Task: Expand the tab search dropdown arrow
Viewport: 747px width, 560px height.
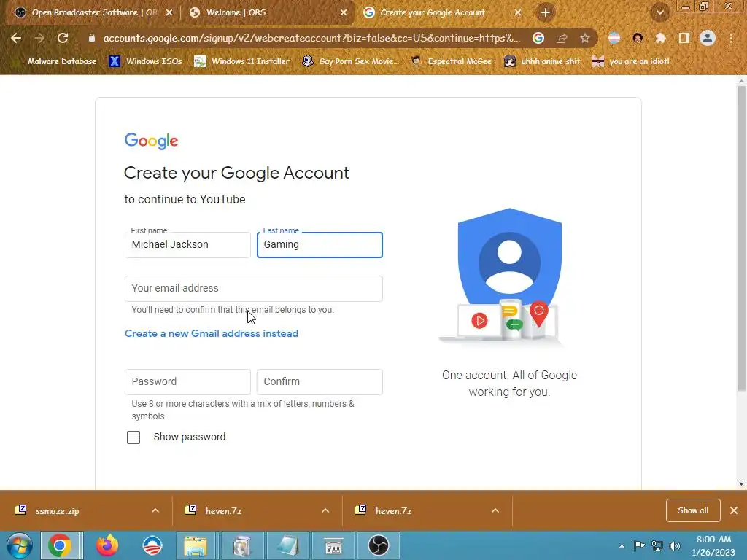Action: pos(660,13)
